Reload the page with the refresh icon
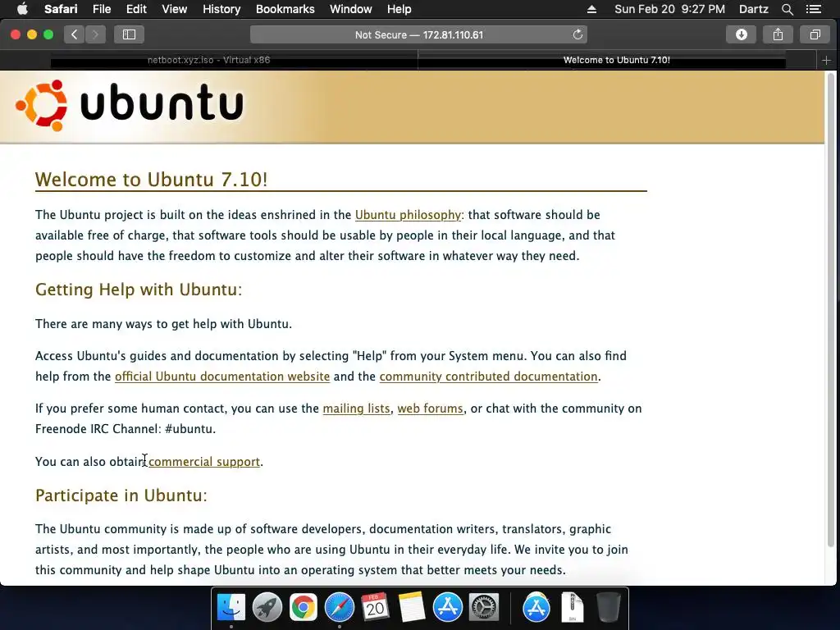This screenshot has width=840, height=630. click(x=577, y=34)
